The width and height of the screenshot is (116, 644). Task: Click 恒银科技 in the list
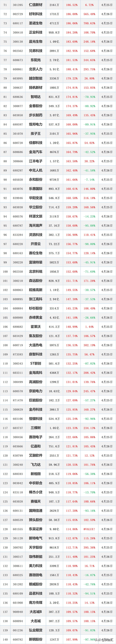coord(36,419)
